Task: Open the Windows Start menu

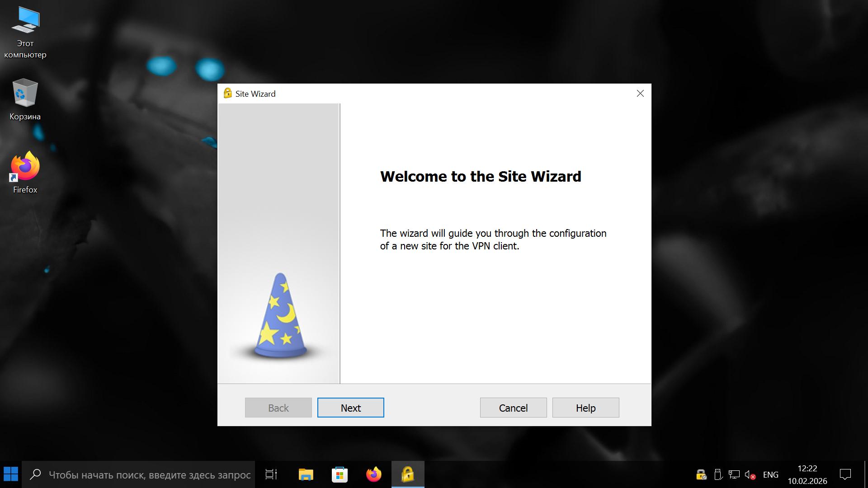Action: (x=11, y=474)
